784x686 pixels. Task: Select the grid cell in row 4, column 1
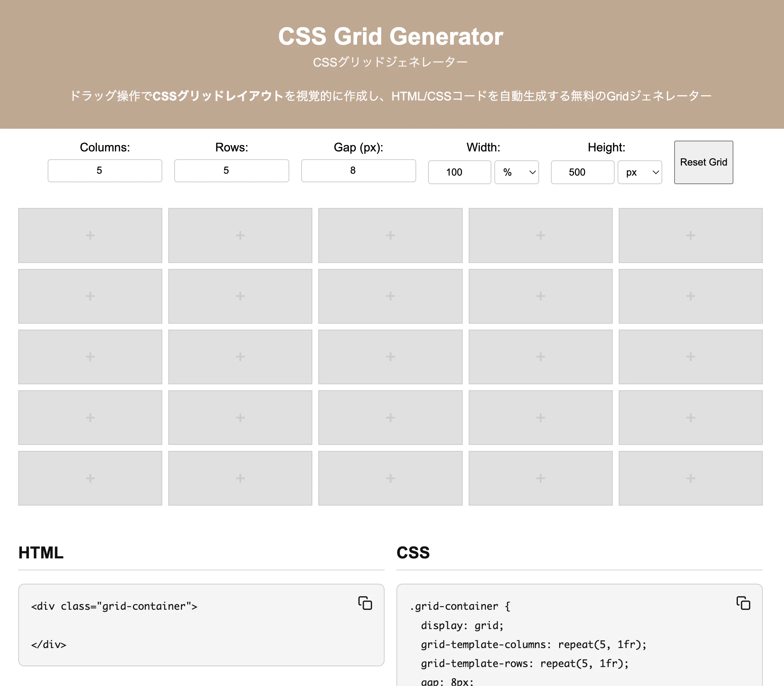click(90, 418)
